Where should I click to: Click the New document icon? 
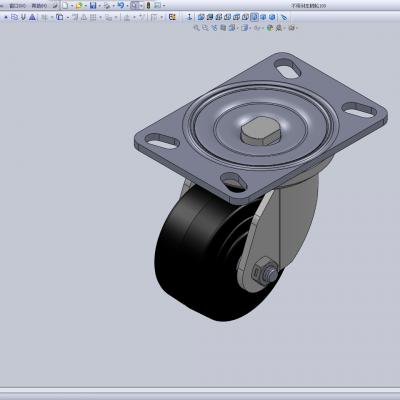65,6
